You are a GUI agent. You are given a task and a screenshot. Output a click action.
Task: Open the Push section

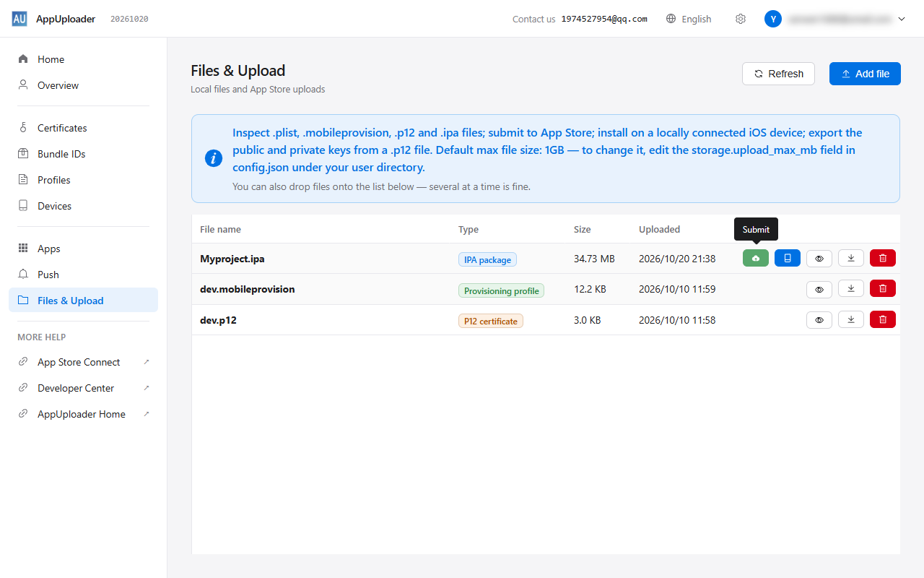point(83,275)
